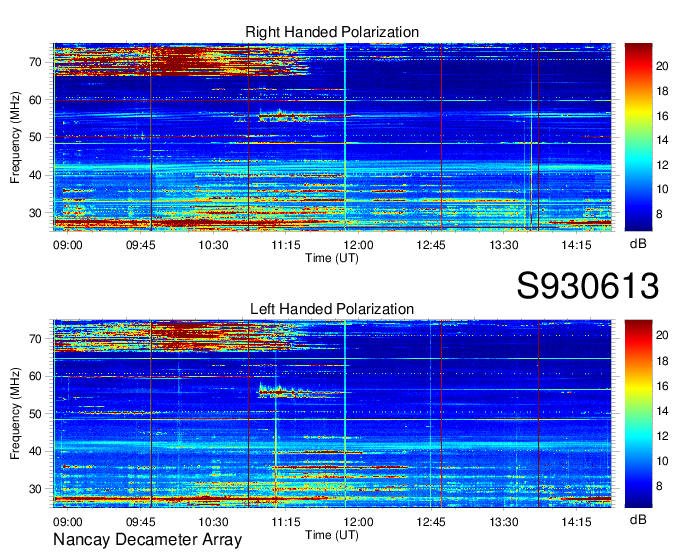Click the 13:30 tick label on lower plot

click(504, 522)
